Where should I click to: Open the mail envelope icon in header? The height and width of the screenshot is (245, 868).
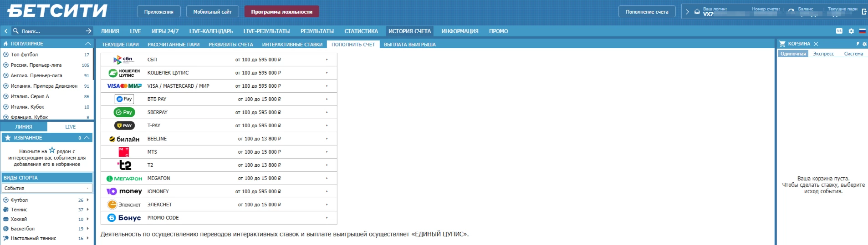(x=697, y=12)
